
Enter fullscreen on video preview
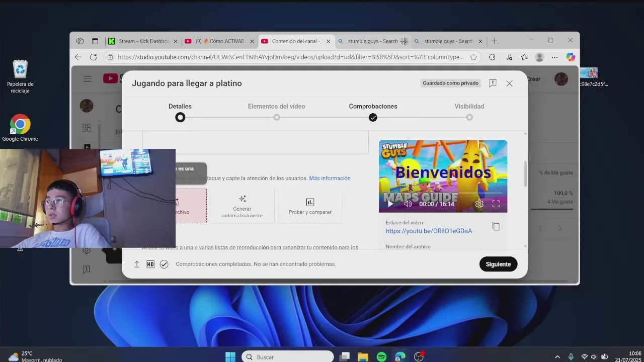tap(496, 204)
